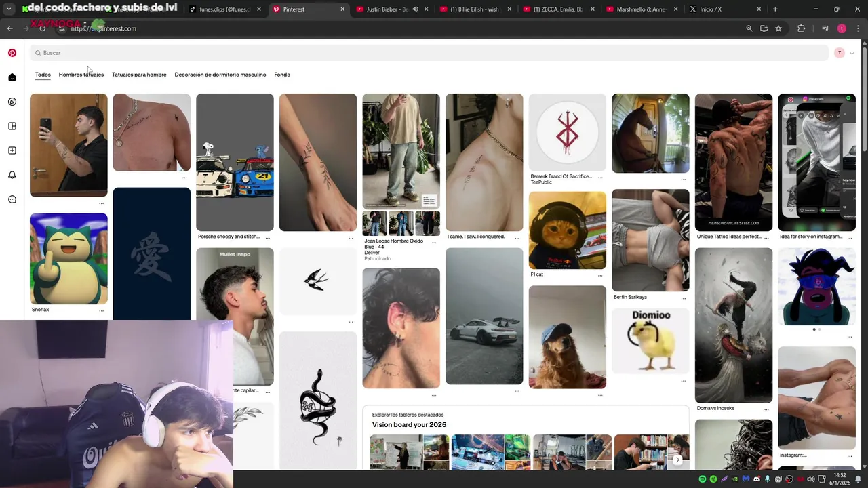
Task: Open more options for F1 cat pin
Action: tap(600, 276)
